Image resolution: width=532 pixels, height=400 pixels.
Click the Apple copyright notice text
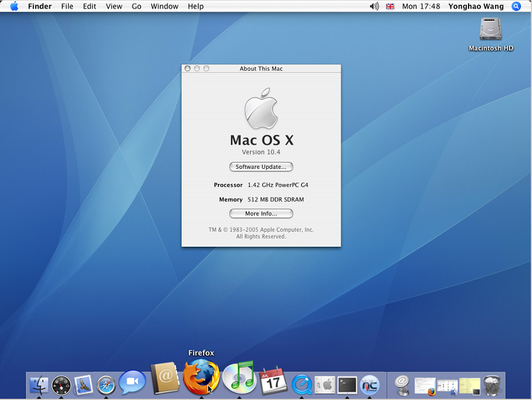[261, 233]
